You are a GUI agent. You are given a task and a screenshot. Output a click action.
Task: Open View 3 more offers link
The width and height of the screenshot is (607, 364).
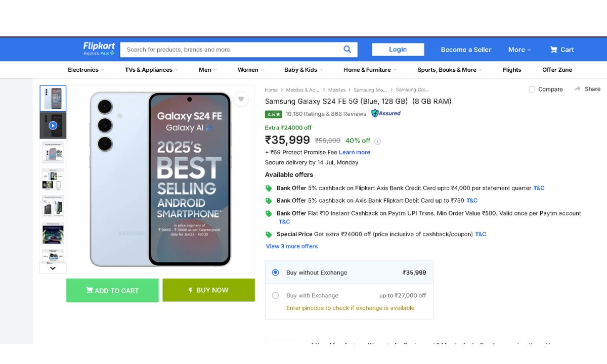pyautogui.click(x=292, y=246)
